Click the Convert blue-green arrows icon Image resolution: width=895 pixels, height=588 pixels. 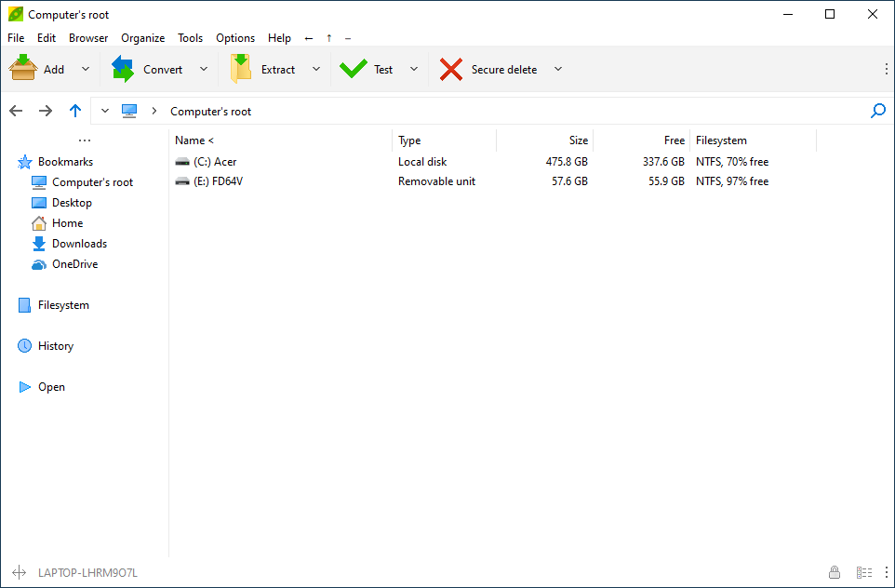[x=123, y=69]
